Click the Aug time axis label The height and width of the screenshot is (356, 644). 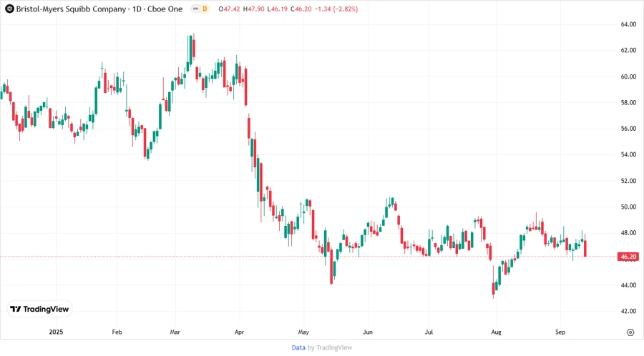[496, 332]
